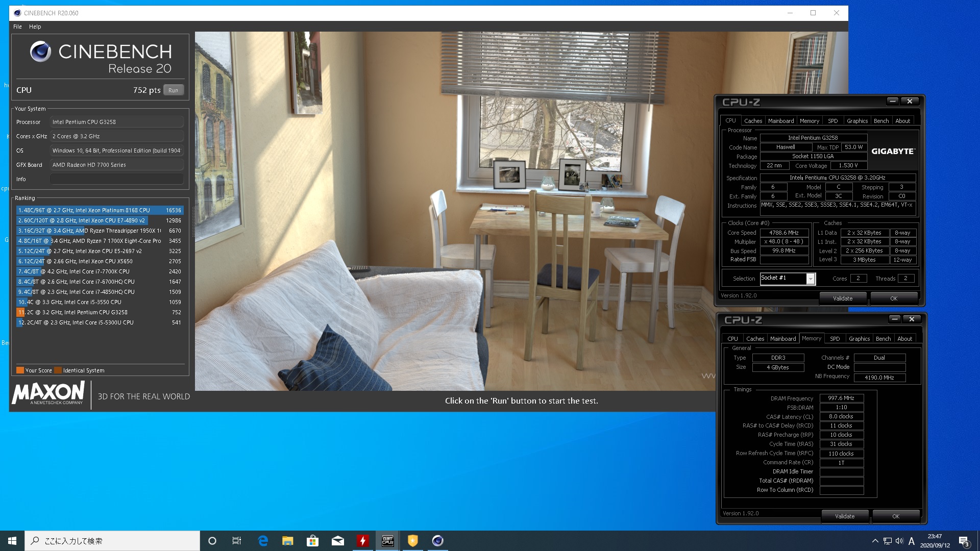Open the system clock and date
The height and width of the screenshot is (551, 980).
[x=935, y=541]
